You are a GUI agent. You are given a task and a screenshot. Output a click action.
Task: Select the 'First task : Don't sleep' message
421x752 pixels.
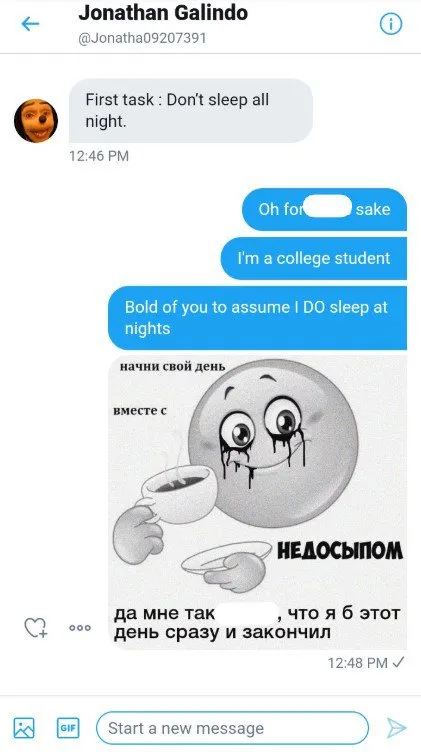[191, 111]
